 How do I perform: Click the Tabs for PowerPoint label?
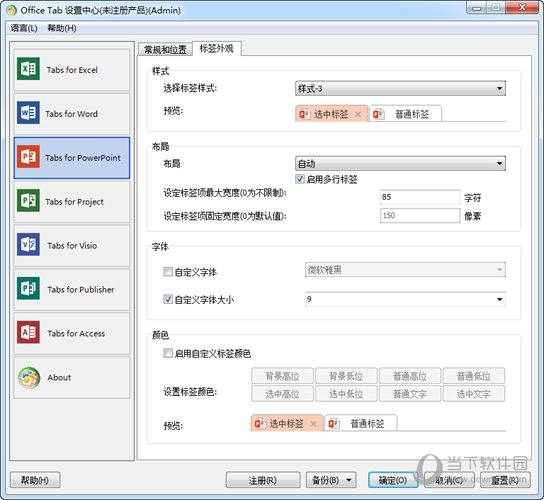click(x=83, y=158)
